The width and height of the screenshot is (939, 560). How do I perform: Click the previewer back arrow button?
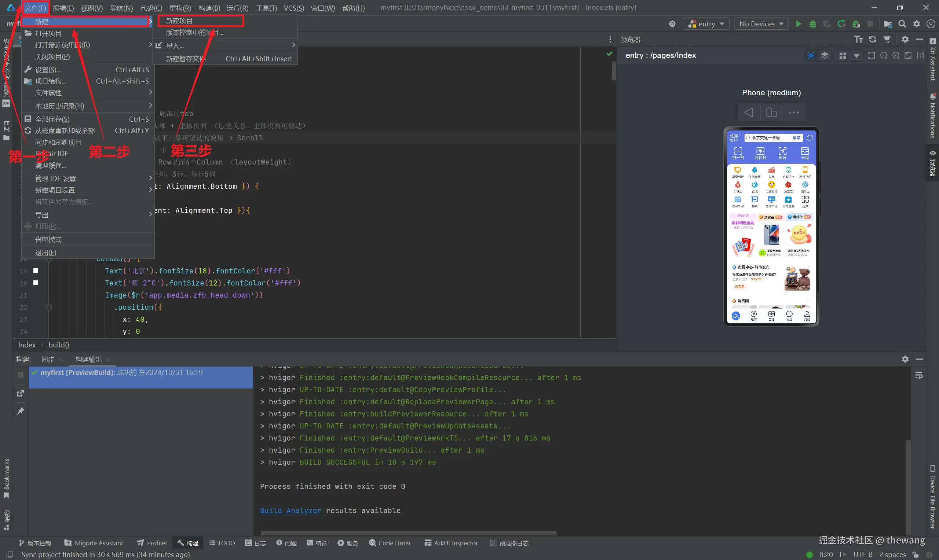pos(748,113)
